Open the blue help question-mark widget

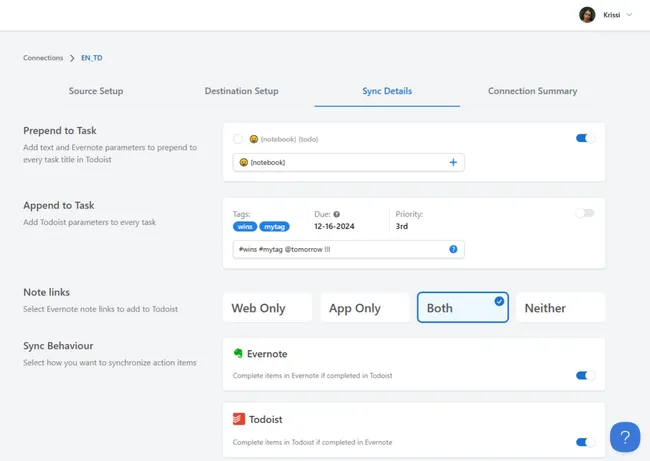[625, 437]
